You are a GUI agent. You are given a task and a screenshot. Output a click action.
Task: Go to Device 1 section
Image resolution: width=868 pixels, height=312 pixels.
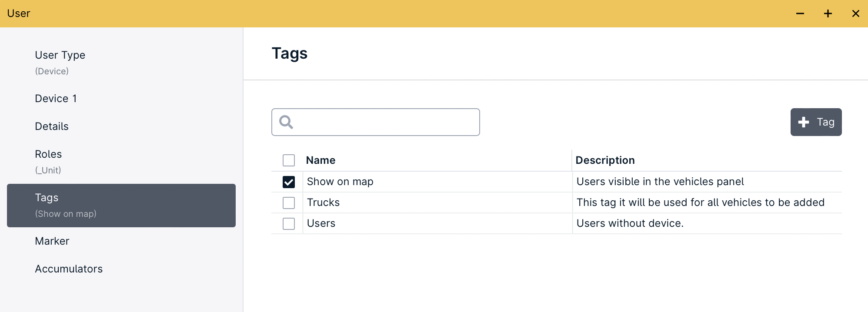[121, 99]
